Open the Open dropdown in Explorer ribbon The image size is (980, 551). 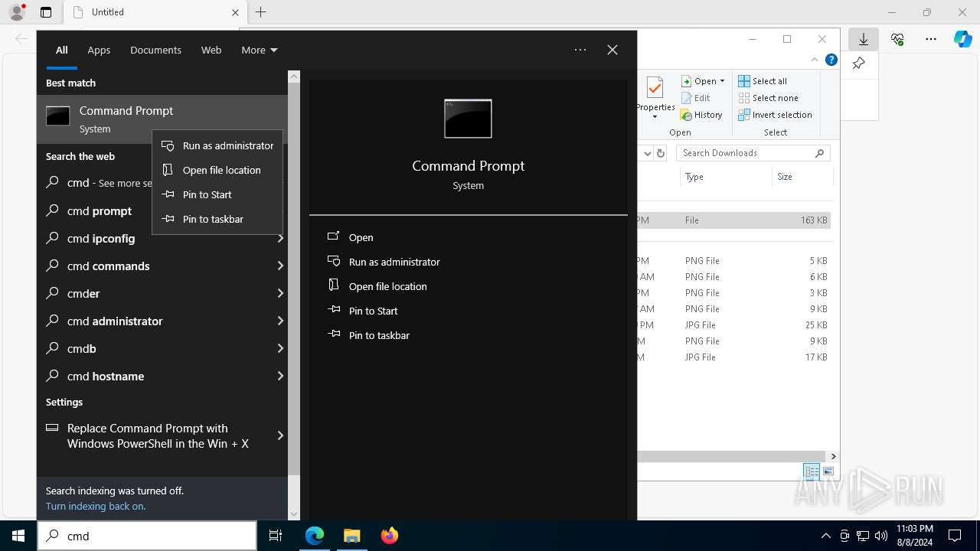tap(703, 81)
